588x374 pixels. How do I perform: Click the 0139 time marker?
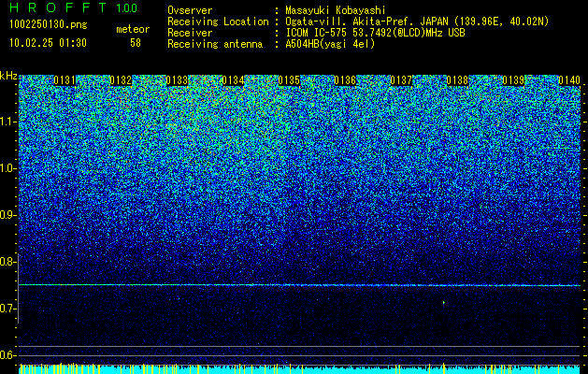(513, 80)
